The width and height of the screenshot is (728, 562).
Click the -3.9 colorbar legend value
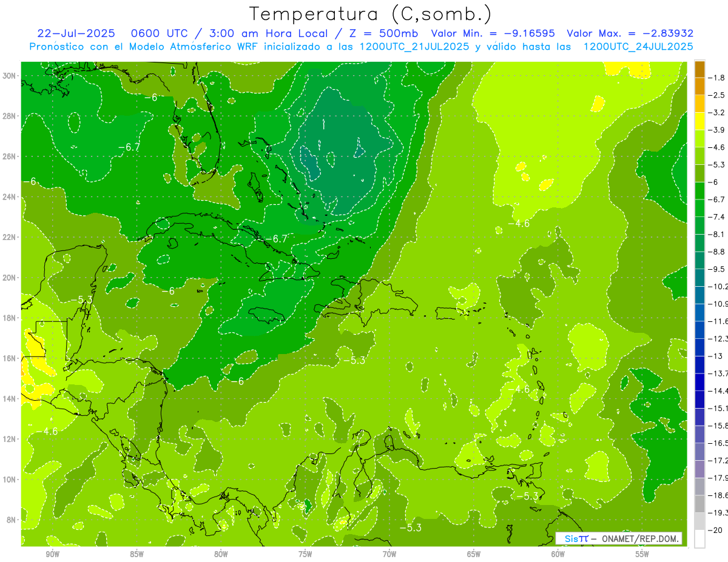click(717, 130)
